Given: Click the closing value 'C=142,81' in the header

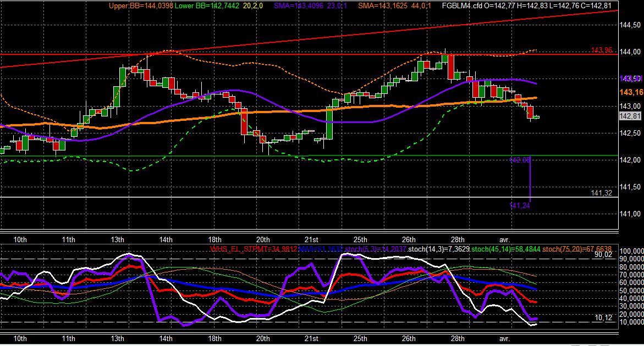Looking at the screenshot, I should click(596, 5).
